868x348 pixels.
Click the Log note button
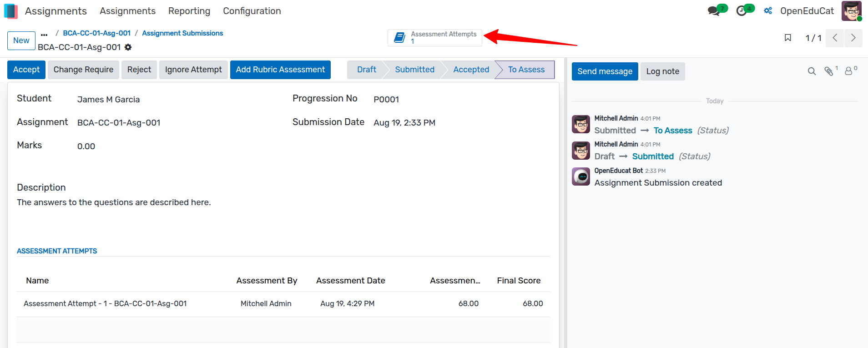663,71
